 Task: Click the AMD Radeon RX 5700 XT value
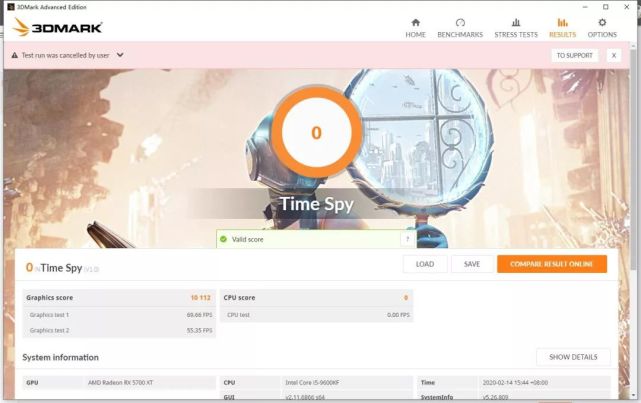tap(121, 383)
